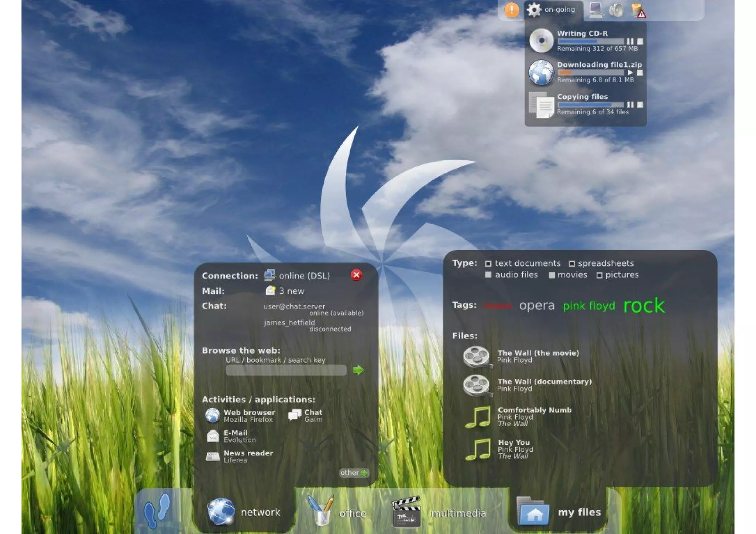This screenshot has height=534, width=756.
Task: Click the green go arrow next to URL field
Action: [358, 370]
